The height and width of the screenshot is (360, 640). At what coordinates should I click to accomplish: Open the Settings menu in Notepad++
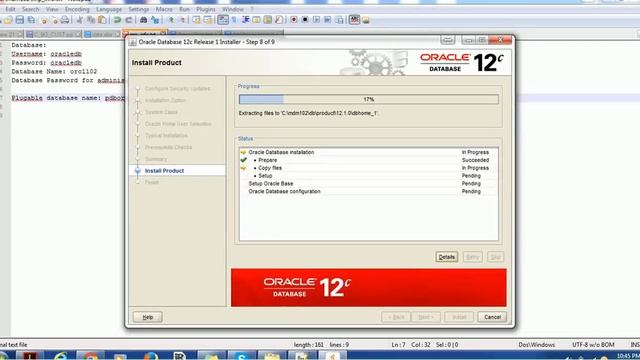click(x=139, y=9)
